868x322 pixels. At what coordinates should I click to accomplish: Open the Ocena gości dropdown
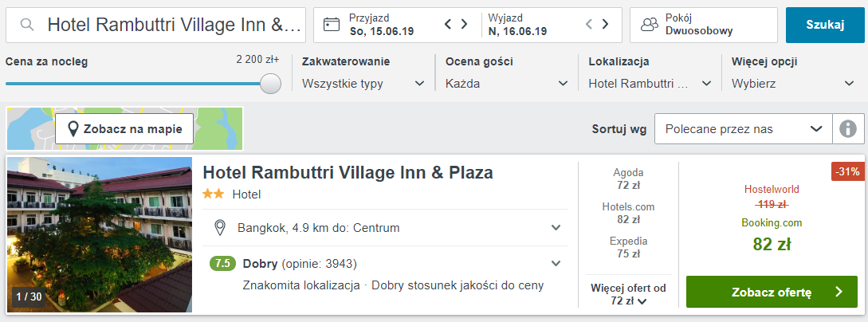pos(506,84)
